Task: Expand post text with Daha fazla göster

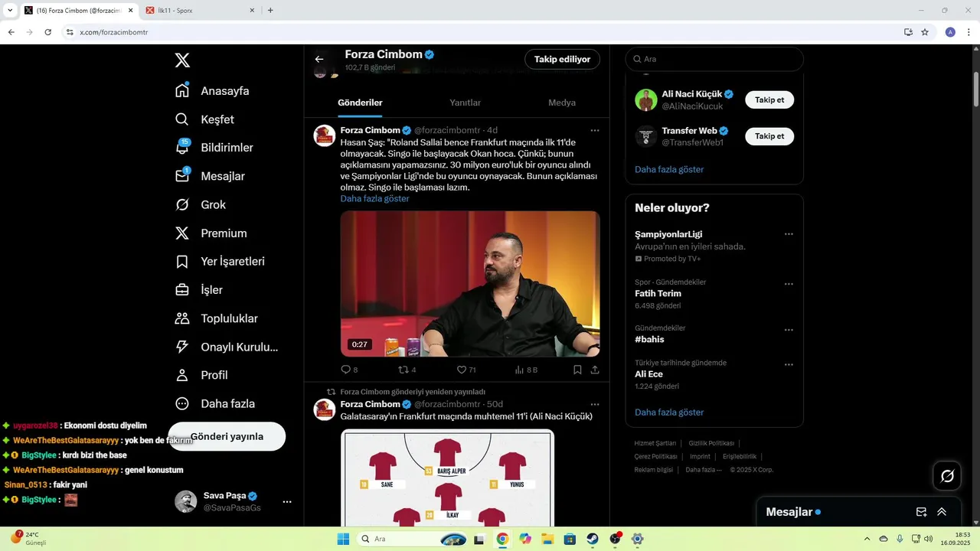Action: 374,198
